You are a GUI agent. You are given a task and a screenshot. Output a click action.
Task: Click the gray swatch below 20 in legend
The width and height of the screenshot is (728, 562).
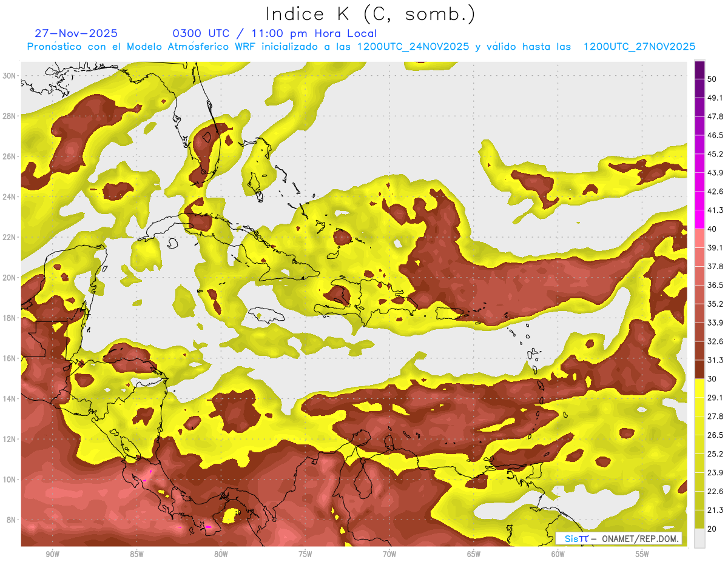click(x=699, y=538)
